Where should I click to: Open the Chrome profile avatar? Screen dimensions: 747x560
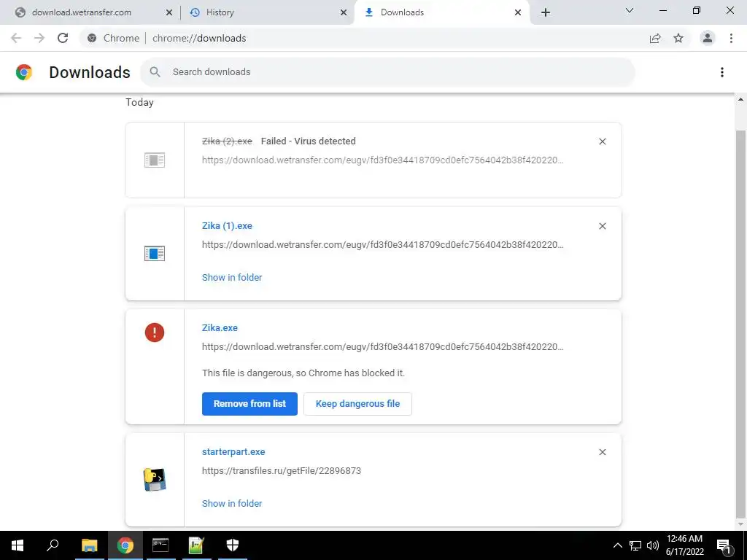708,38
